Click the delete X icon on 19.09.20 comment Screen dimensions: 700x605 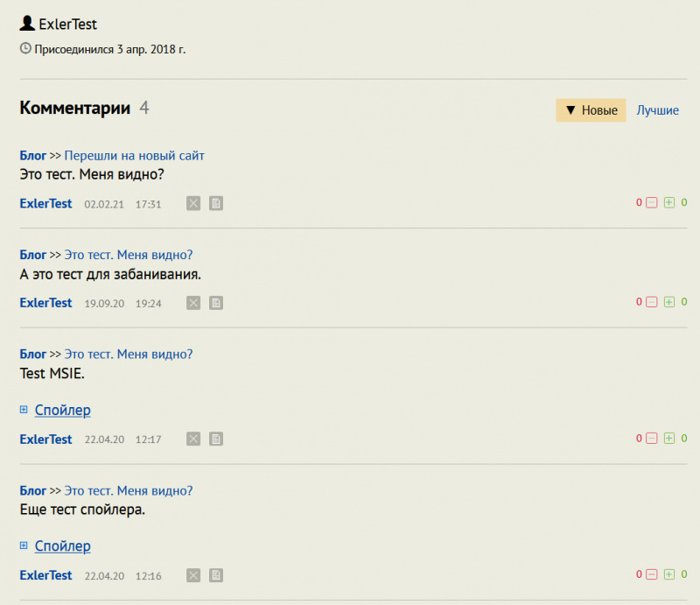(193, 303)
